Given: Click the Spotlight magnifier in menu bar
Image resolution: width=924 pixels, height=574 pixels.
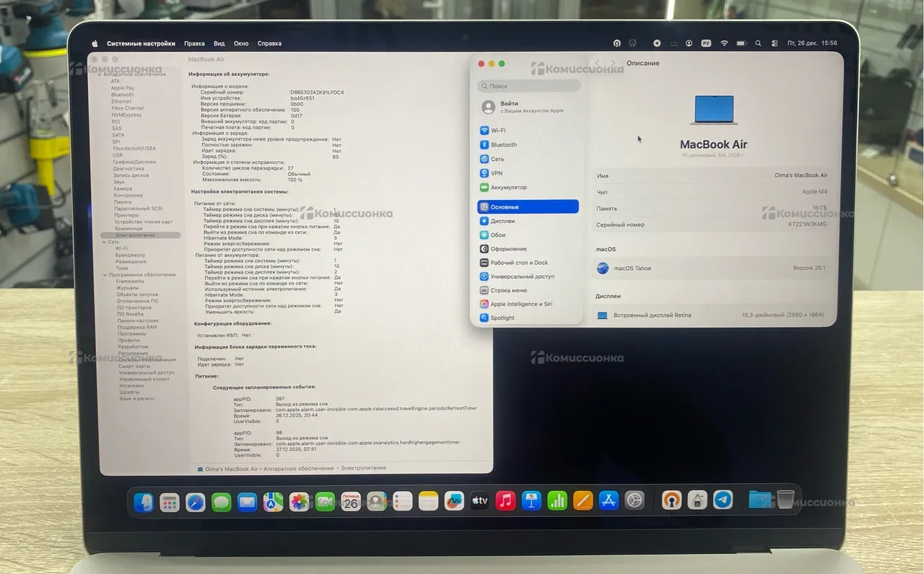Looking at the screenshot, I should click(758, 43).
